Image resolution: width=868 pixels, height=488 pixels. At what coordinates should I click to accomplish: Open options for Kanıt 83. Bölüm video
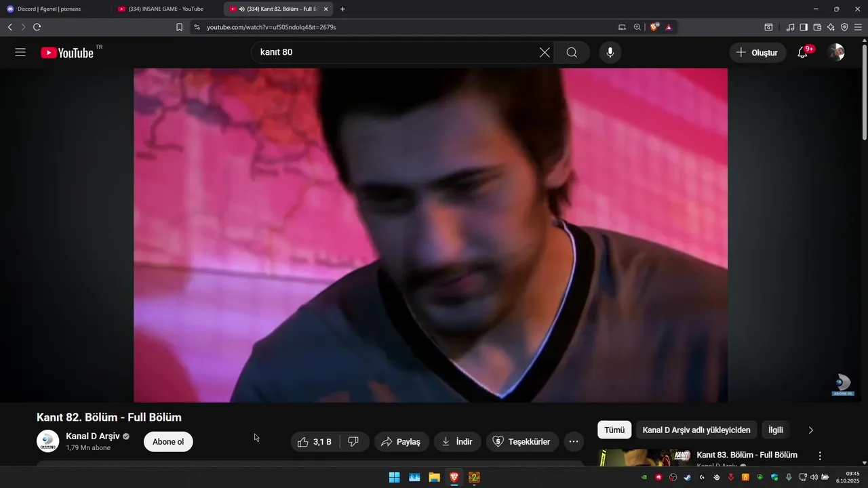pos(820,456)
